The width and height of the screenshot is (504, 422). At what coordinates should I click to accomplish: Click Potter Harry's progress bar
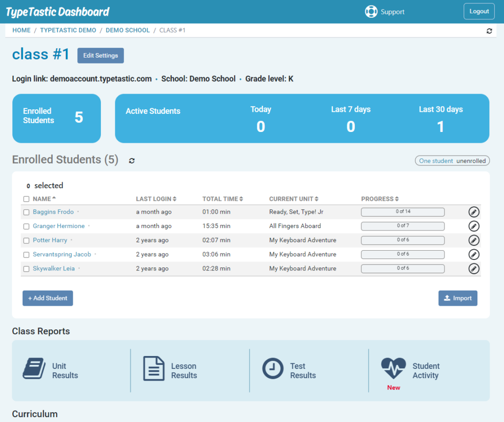[x=403, y=240]
